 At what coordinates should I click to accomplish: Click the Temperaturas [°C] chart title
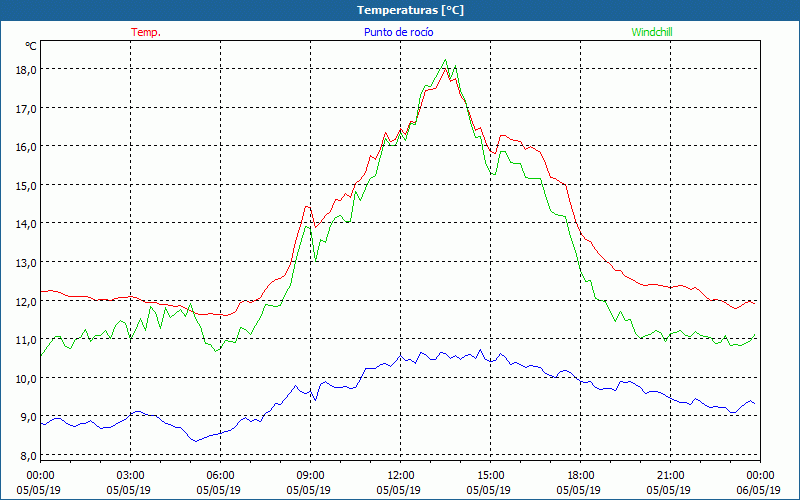click(x=410, y=10)
